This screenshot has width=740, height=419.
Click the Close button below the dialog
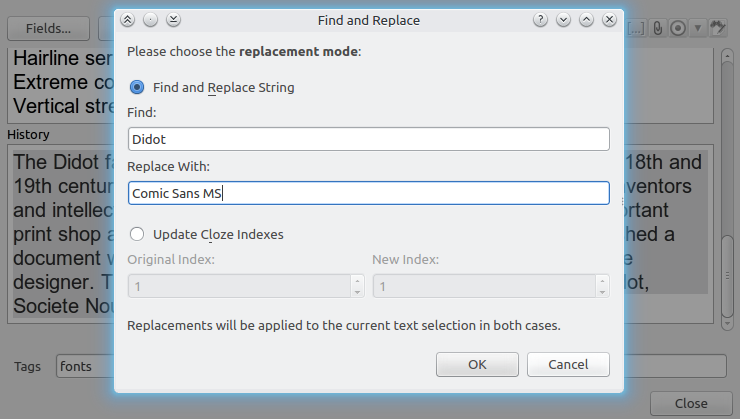coord(690,403)
